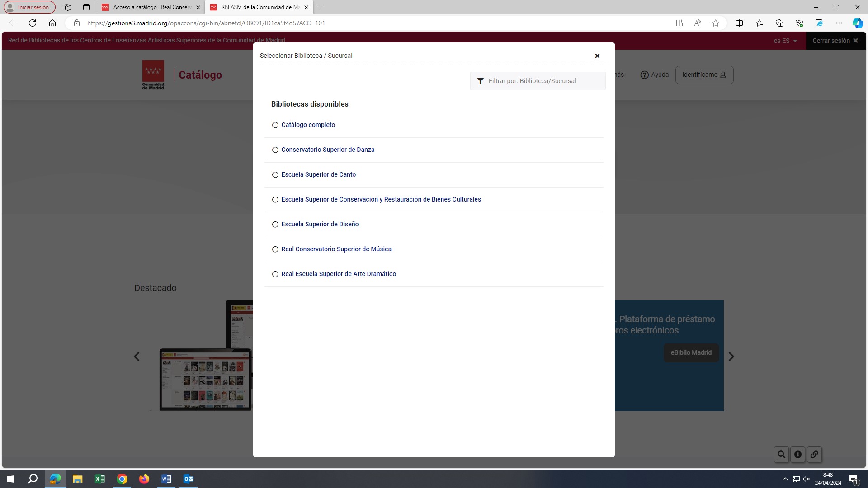This screenshot has height=488, width=868.
Task: Click the chain link icon button
Action: tap(814, 455)
